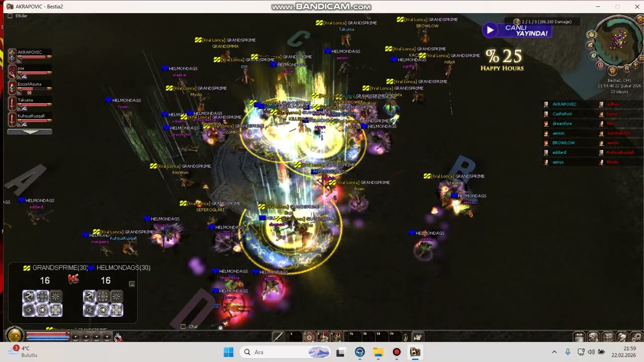Switch quickslot page with the arrow stepper

[x=406, y=337]
